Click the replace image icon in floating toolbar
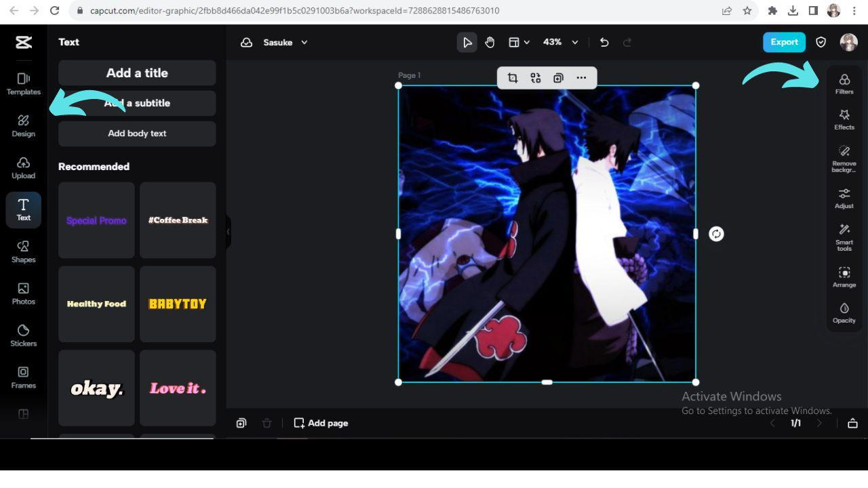 536,78
